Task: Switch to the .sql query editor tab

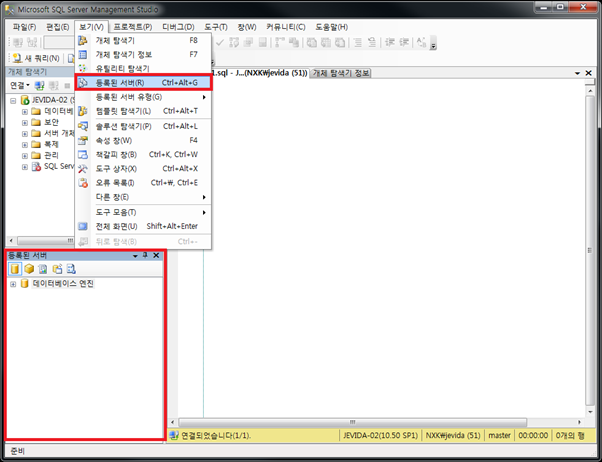Action: coord(260,73)
